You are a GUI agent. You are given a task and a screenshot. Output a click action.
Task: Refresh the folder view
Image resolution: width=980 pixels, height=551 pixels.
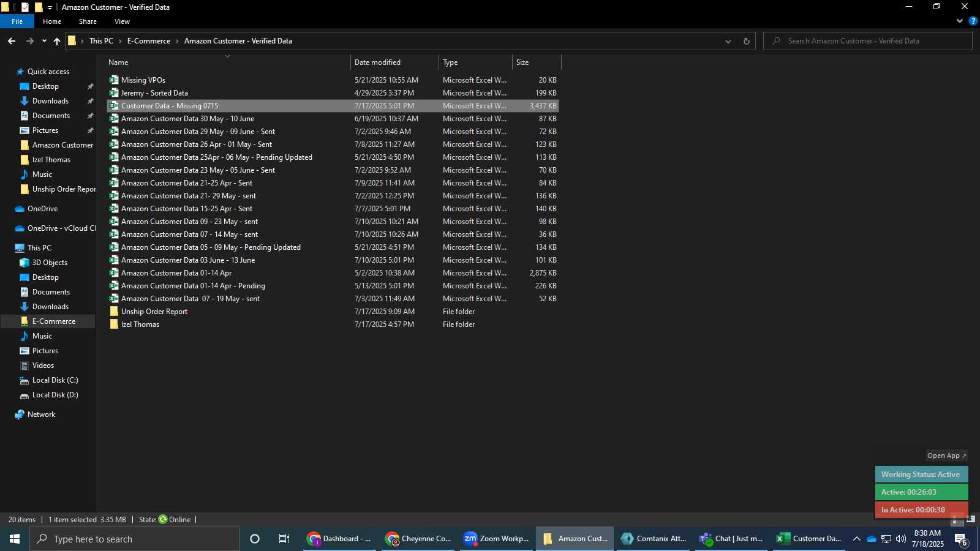(x=746, y=42)
